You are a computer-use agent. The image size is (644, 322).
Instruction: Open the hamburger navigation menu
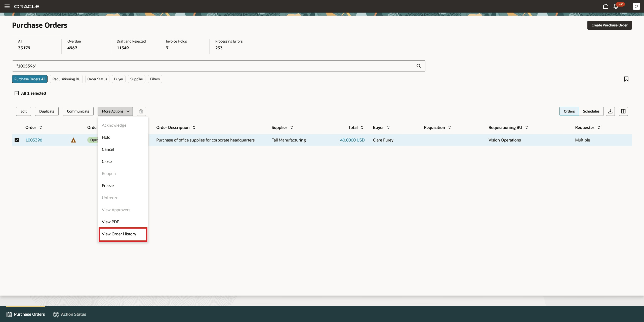click(x=7, y=6)
